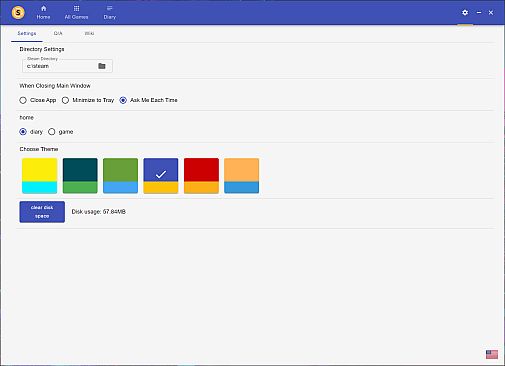The width and height of the screenshot is (505, 366).
Task: Click the settings gear icon
Action: tap(465, 12)
